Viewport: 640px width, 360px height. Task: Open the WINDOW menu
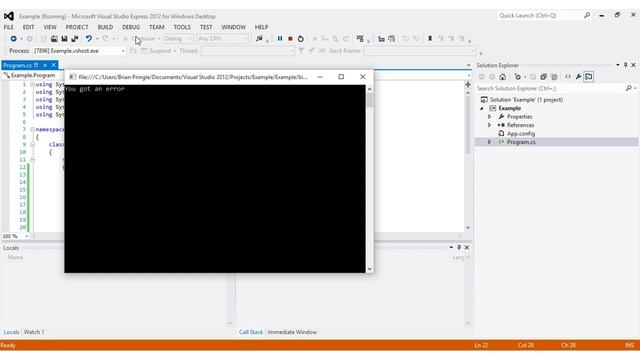click(x=233, y=27)
